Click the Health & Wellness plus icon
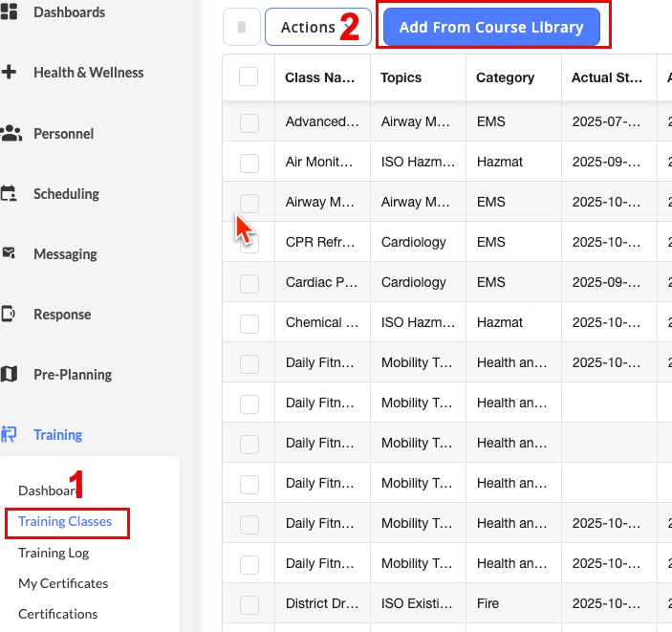This screenshot has height=632, width=672. tap(10, 73)
